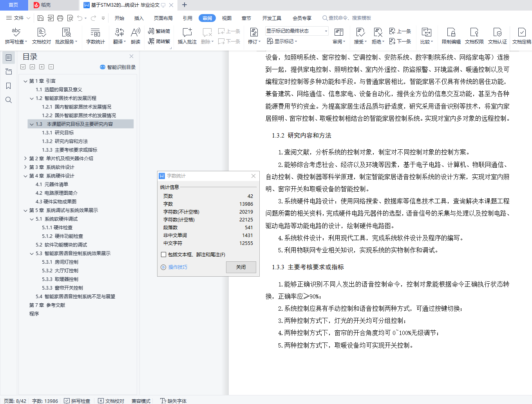Collapse the 5.3 智能家居语音控制系统效果展示 chevron
The height and width of the screenshot is (404, 532).
(x=32, y=254)
